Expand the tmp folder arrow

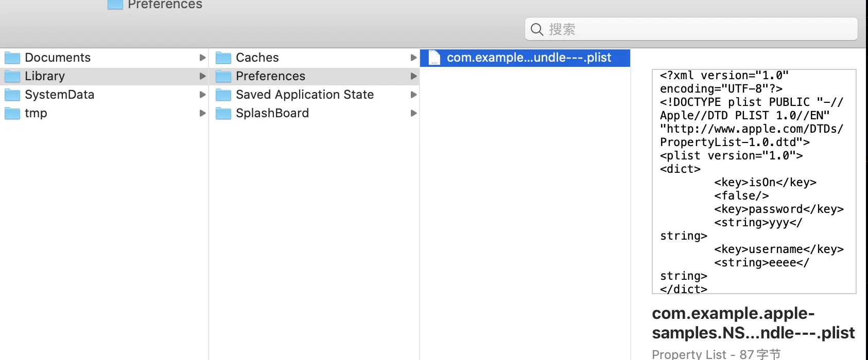tap(203, 113)
